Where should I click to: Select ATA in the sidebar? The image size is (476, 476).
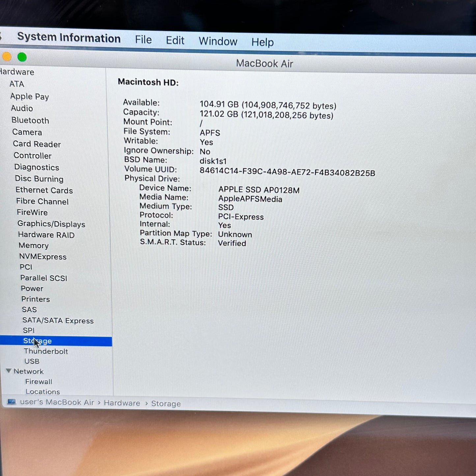pos(17,84)
